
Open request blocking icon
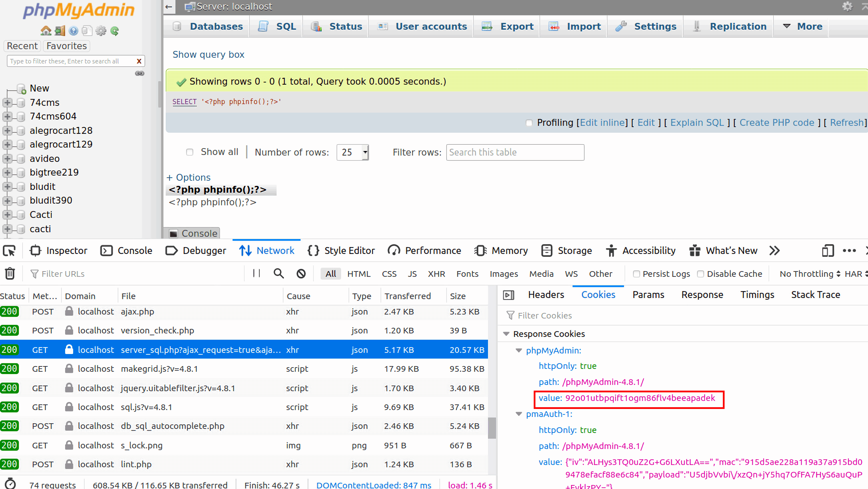(x=301, y=273)
